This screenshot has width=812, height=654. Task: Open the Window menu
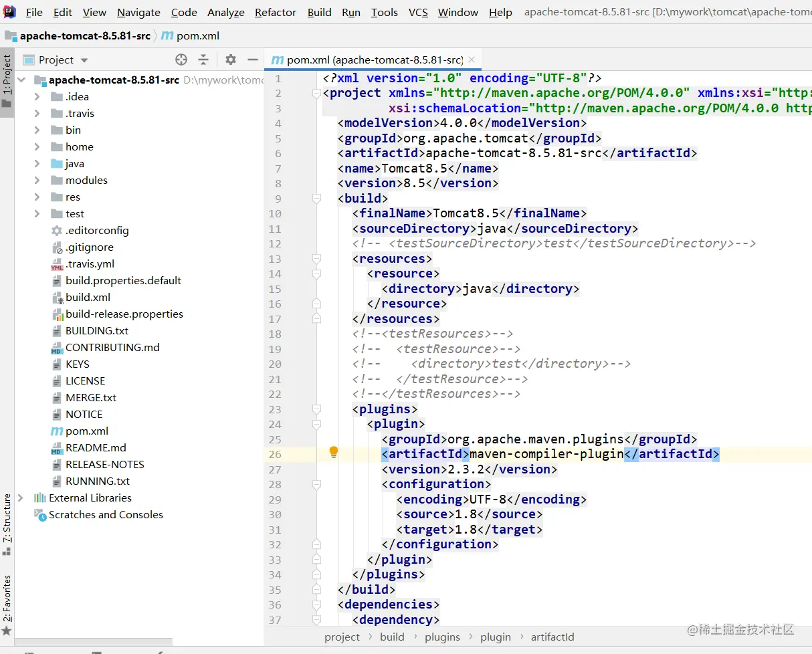pyautogui.click(x=458, y=12)
